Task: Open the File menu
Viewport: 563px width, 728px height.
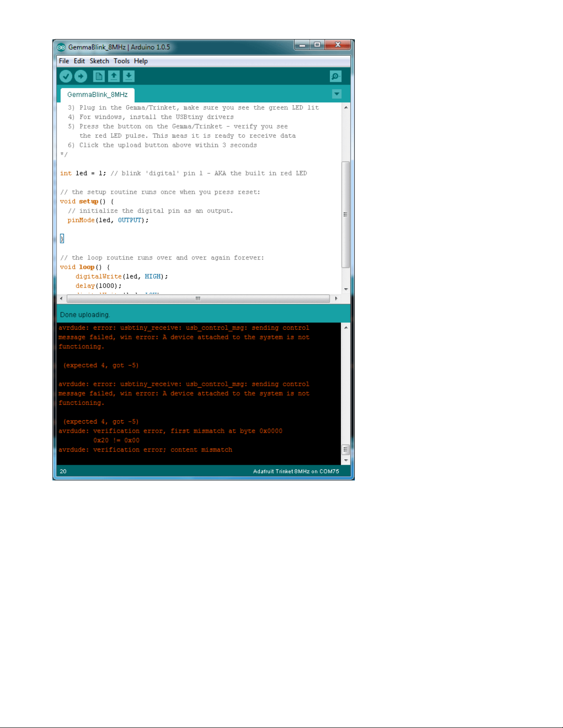Action: point(64,61)
